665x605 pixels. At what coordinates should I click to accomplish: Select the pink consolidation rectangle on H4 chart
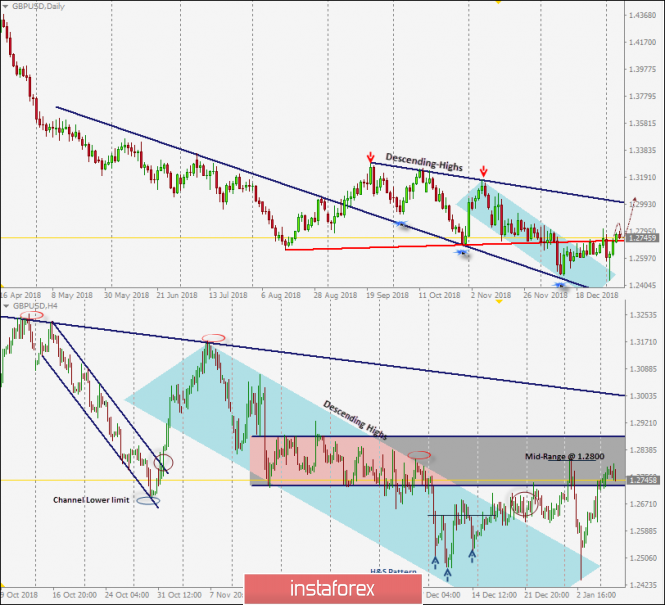330,460
